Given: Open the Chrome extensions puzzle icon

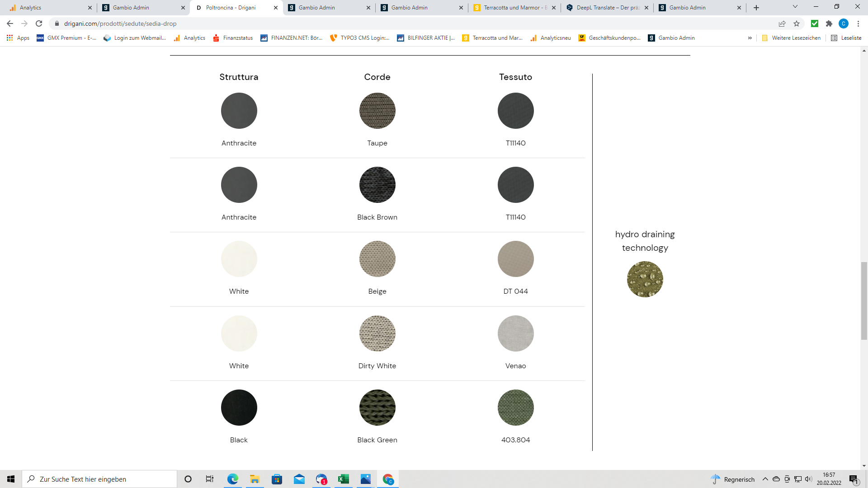Looking at the screenshot, I should [x=829, y=23].
